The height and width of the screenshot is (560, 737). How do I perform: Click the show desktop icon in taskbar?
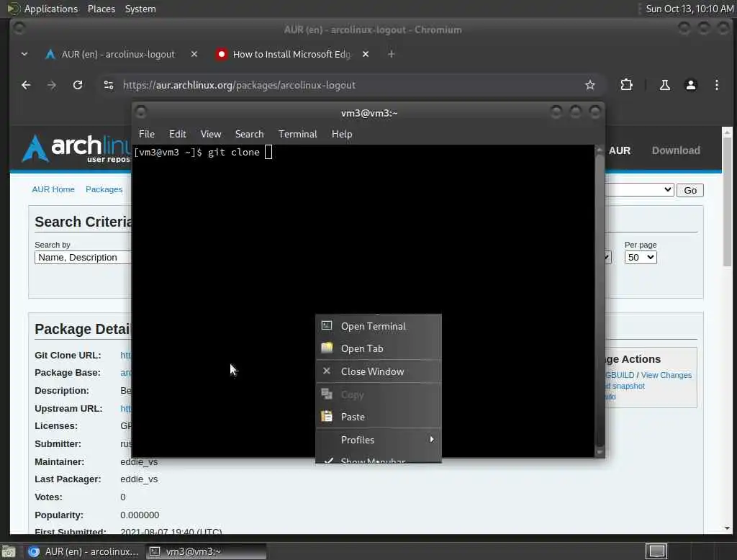pos(9,551)
